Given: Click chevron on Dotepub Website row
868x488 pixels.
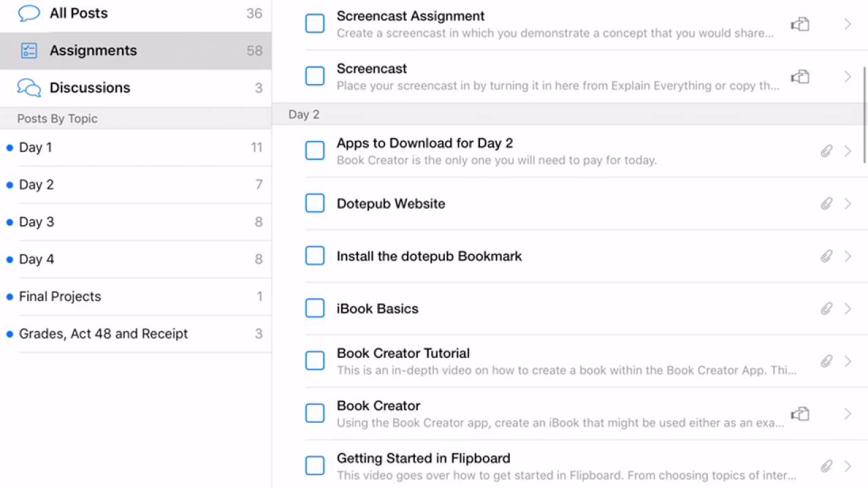Looking at the screenshot, I should tap(848, 203).
